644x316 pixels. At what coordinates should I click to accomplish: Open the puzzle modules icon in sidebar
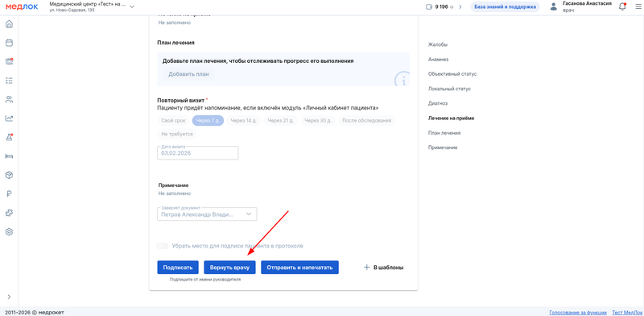tap(9, 213)
